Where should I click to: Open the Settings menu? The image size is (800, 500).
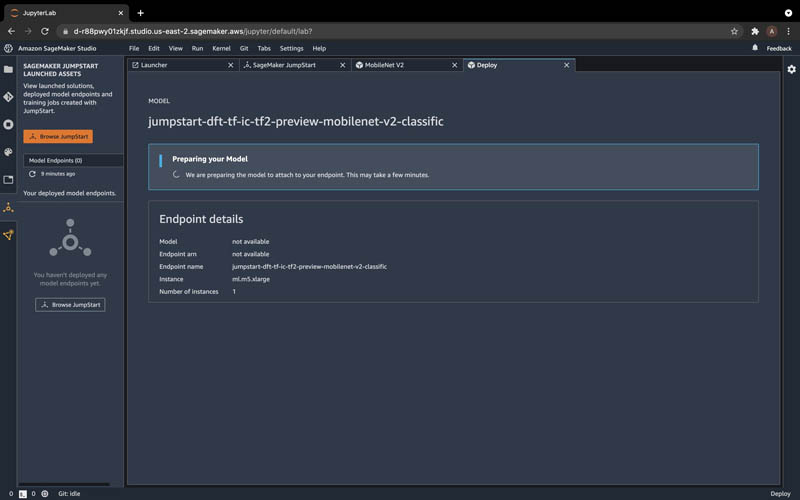[x=291, y=48]
